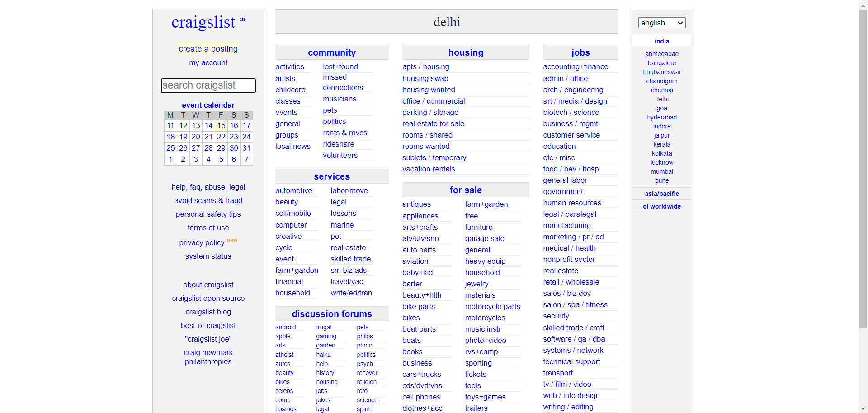Image resolution: width=868 pixels, height=413 pixels.
Task: Open the privacy policy page
Action: [x=202, y=242]
